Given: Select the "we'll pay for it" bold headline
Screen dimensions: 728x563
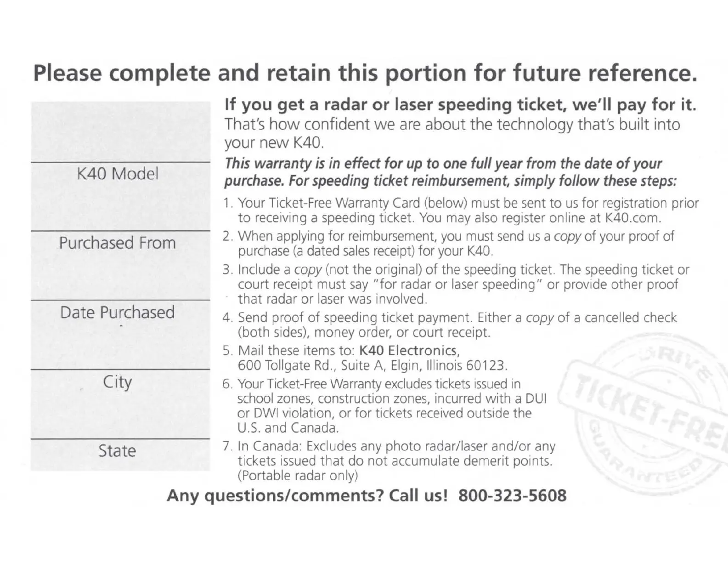Looking at the screenshot, I should click(460, 105).
